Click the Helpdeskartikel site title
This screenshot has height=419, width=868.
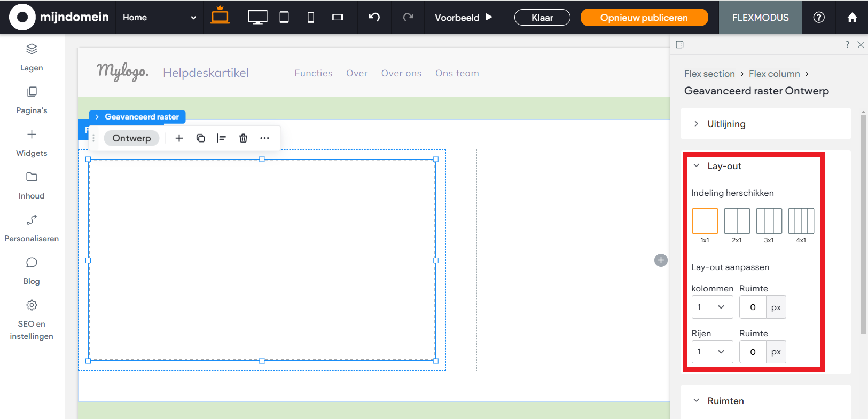point(206,73)
